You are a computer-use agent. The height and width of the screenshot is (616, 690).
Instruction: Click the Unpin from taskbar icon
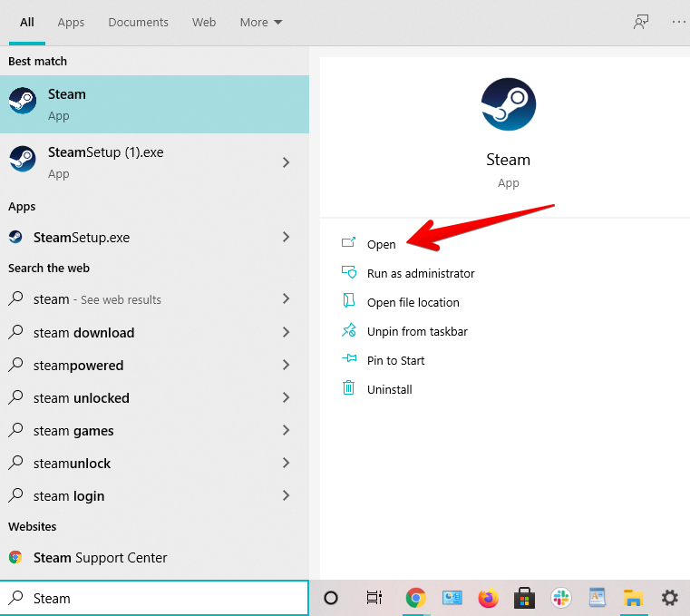tap(349, 330)
